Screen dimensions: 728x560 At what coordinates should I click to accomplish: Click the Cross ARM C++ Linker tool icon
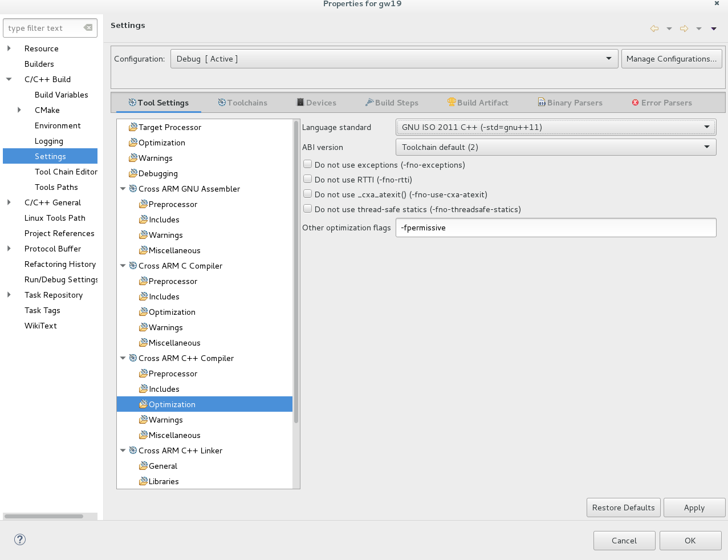(133, 451)
